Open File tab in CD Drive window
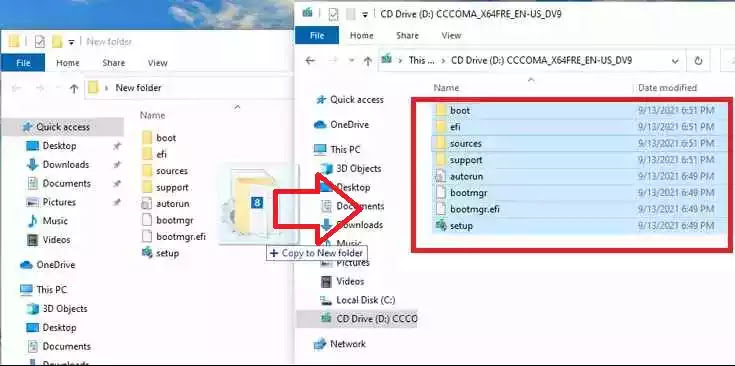The height and width of the screenshot is (366, 735). pyautogui.click(x=317, y=35)
